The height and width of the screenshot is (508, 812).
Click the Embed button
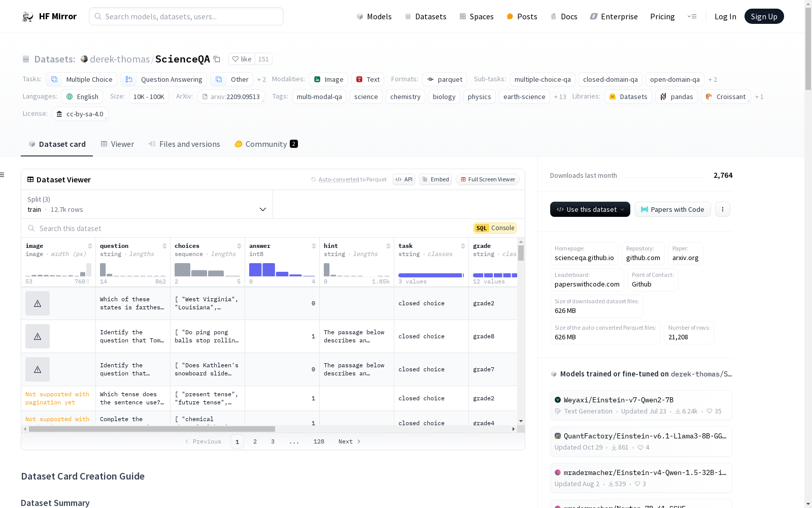[x=435, y=179]
